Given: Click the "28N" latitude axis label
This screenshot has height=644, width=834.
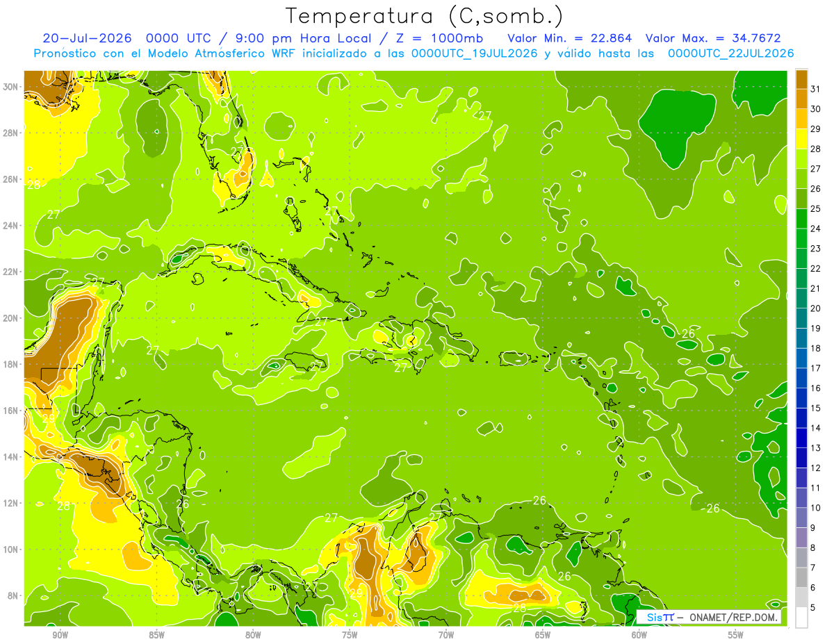Looking at the screenshot, I should pyautogui.click(x=10, y=133).
